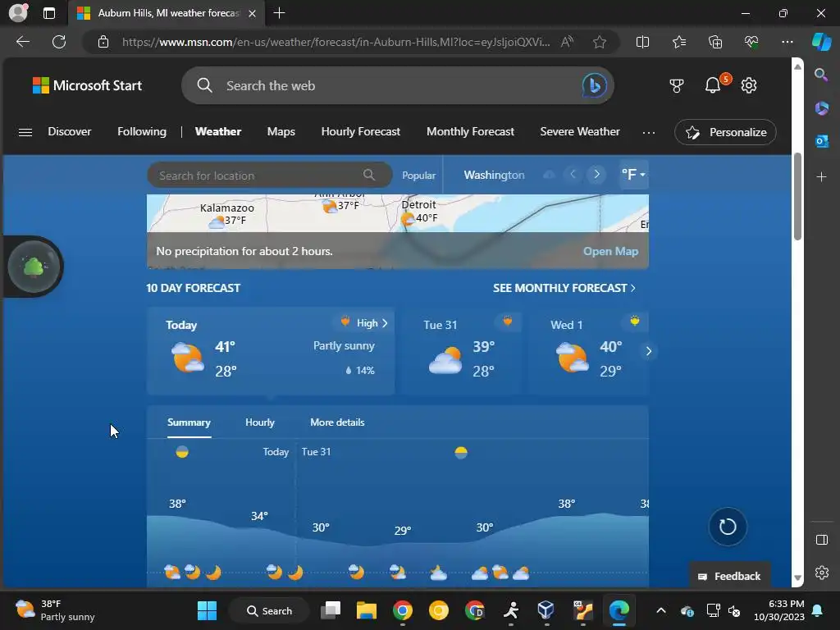The width and height of the screenshot is (840, 630).
Task: Click the browser address bar
Action: click(336, 42)
